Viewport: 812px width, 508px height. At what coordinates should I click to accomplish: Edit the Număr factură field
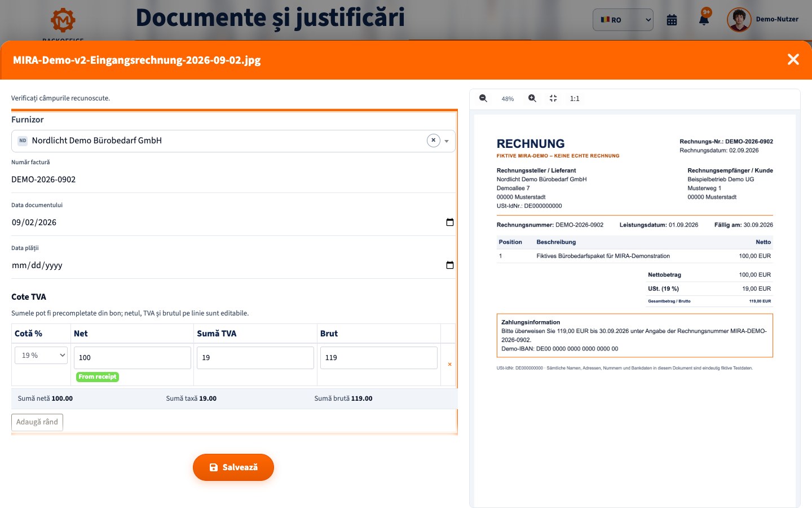[x=233, y=179]
